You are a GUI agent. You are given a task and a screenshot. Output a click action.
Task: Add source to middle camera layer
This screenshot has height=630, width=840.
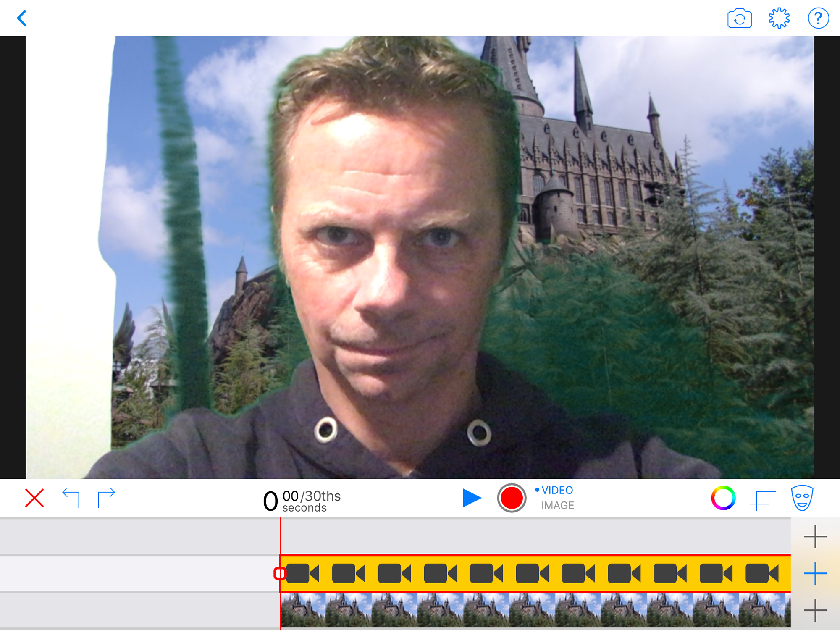(x=815, y=573)
